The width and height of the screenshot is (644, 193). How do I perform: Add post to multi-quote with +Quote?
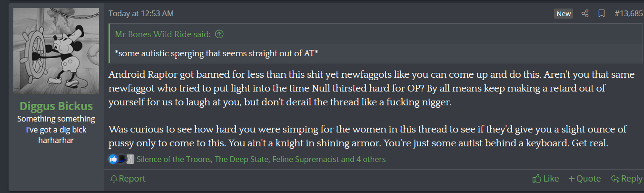click(585, 179)
